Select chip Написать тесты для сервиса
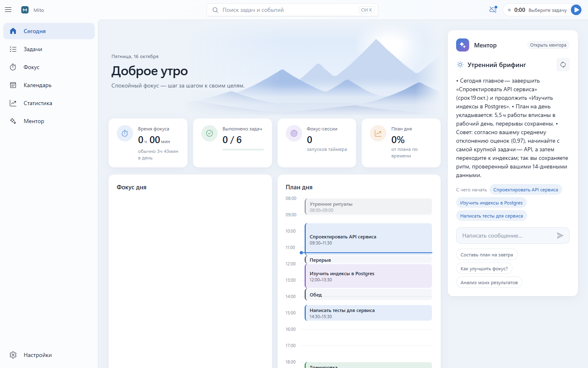Screen dimensions: 588x368 (x=491, y=216)
